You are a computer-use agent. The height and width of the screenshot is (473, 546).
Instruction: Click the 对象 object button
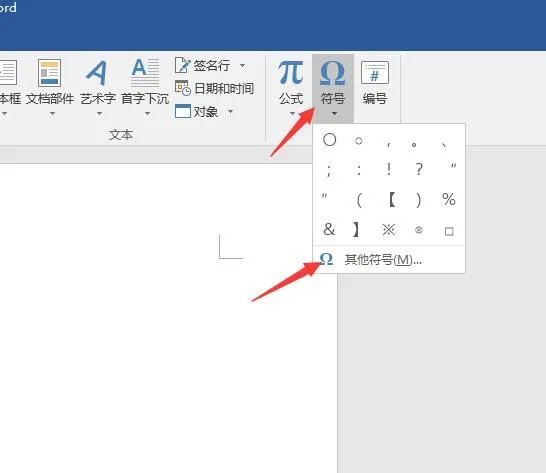(x=197, y=111)
